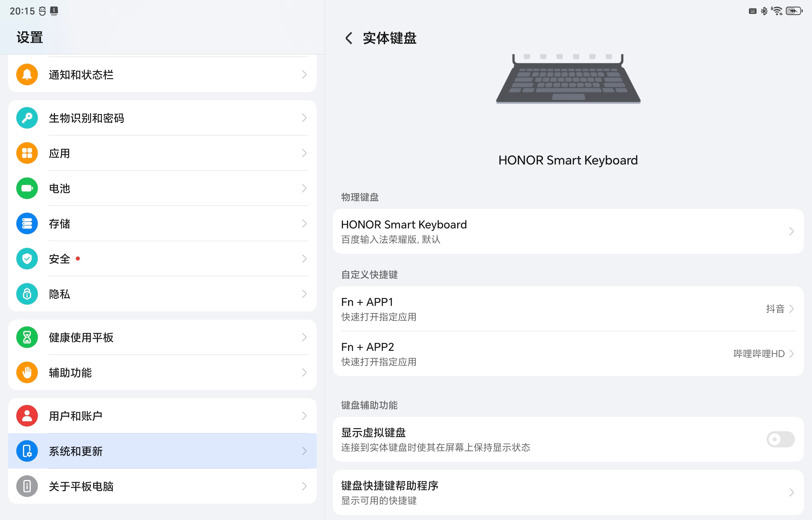Tap the blue storage stack icon
Screen dimensions: 812x520
[27, 223]
